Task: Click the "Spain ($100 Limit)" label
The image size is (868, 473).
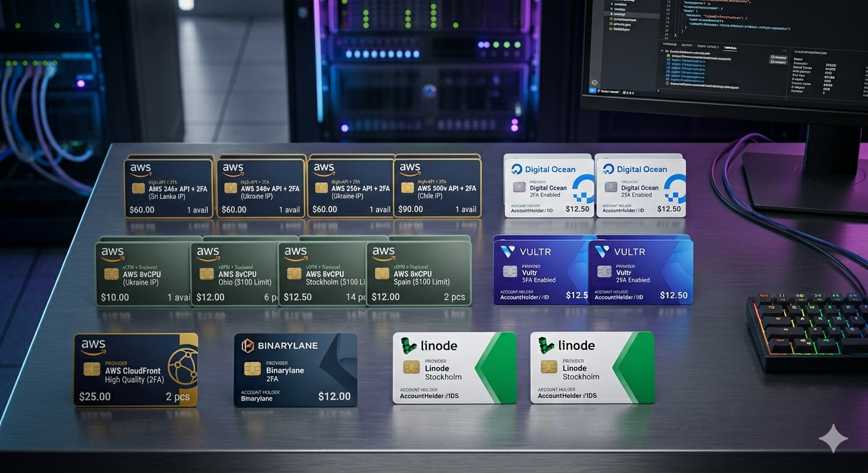Action: point(422,282)
